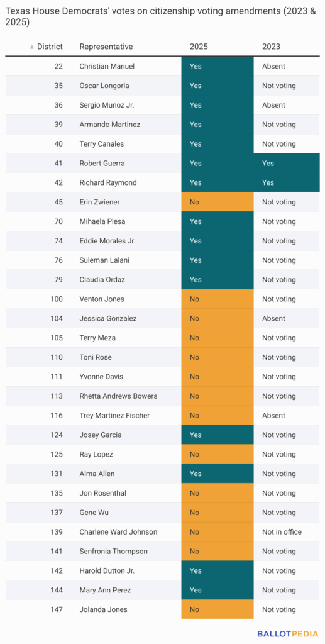This screenshot has height=644, width=325.
Task: Click the sort arrow beside District
Action: (x=32, y=47)
